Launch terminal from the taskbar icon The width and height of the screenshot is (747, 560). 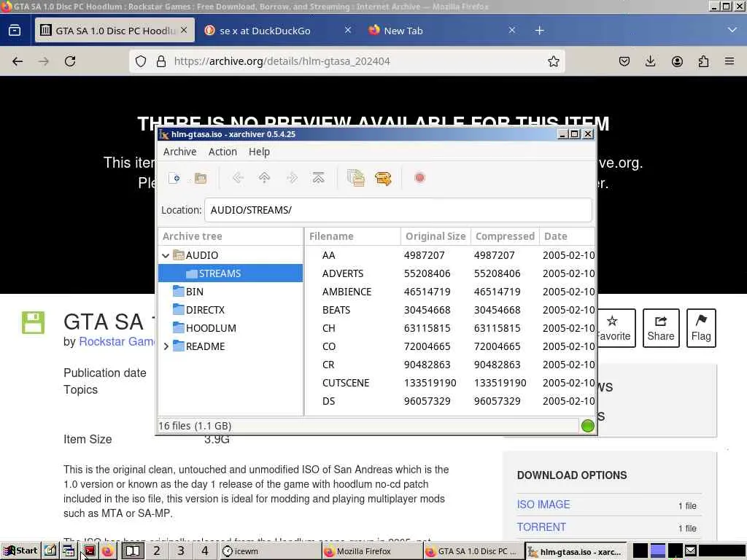click(x=89, y=551)
